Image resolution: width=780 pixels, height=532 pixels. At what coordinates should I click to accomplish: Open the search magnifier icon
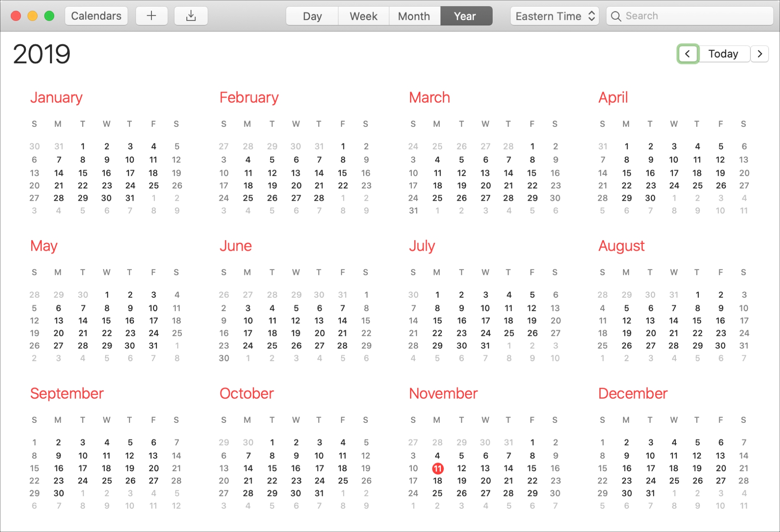(616, 16)
